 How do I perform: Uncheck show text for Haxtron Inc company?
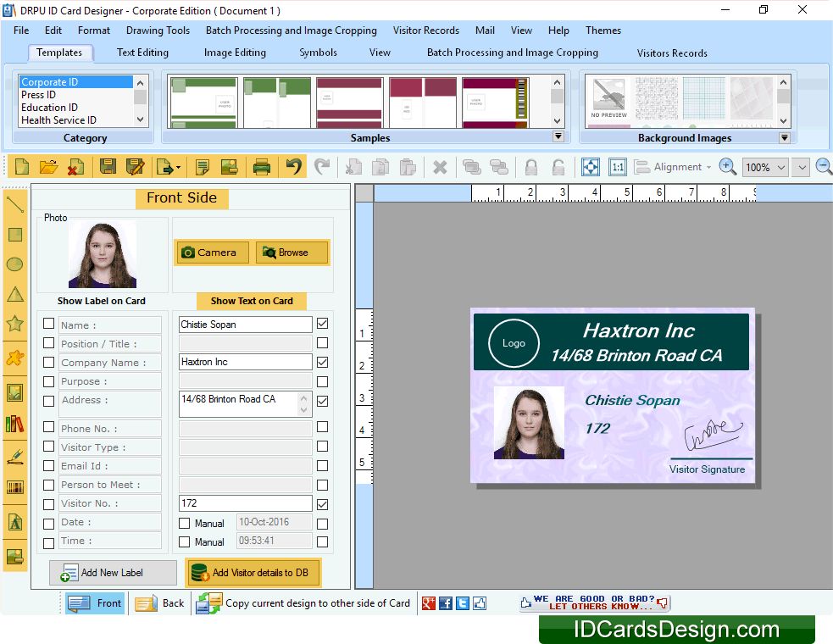[323, 363]
